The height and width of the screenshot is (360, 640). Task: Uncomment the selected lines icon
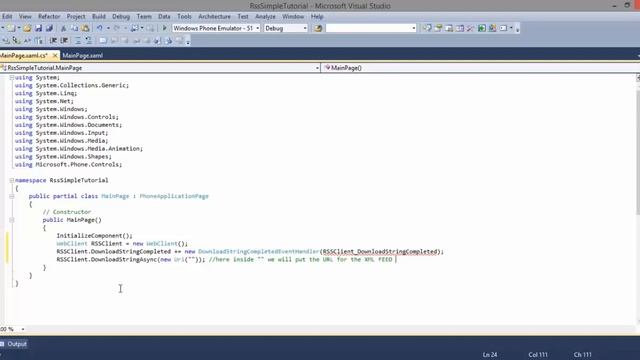89,40
